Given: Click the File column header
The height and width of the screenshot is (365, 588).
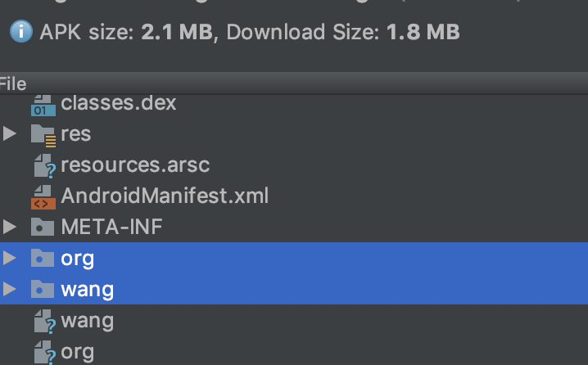Looking at the screenshot, I should (13, 84).
